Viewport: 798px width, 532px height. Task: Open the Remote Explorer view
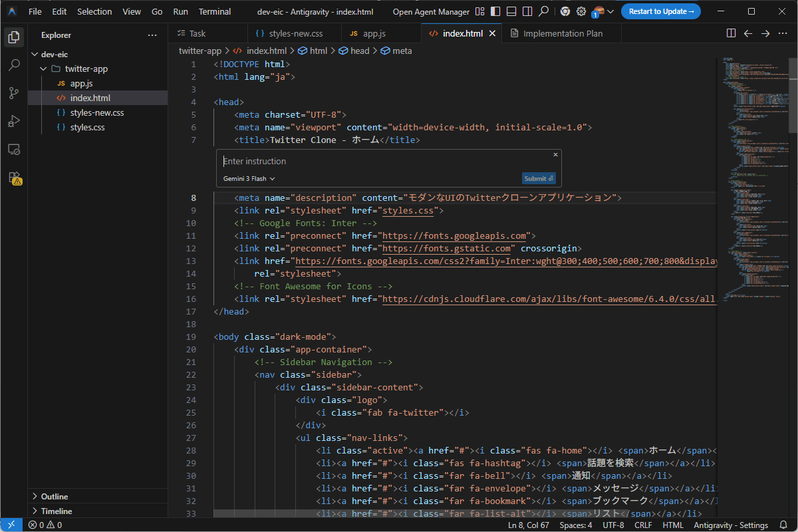(x=13, y=149)
